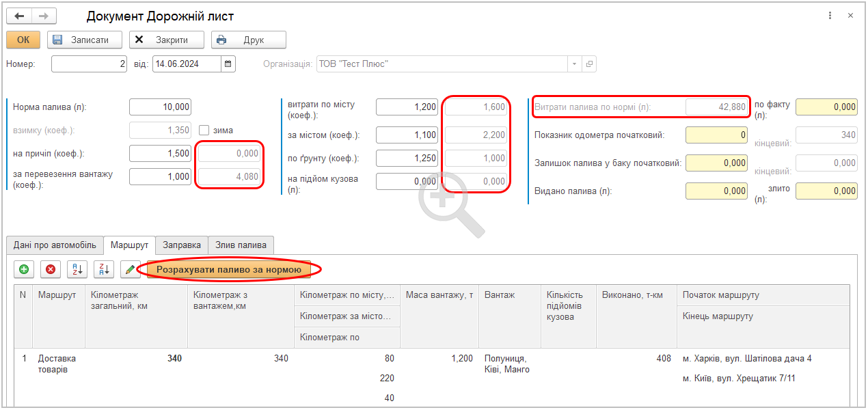
Task: Click the Показник одометра початковий field
Action: click(x=716, y=135)
